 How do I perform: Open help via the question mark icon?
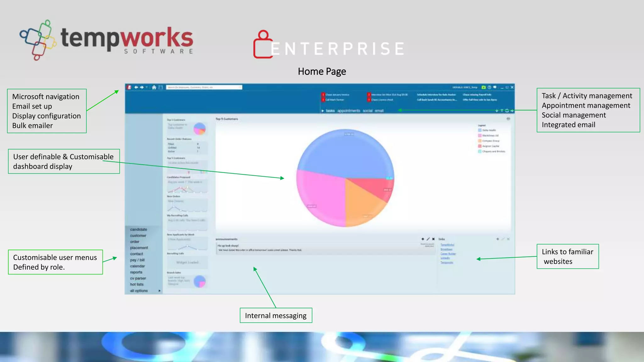489,87
